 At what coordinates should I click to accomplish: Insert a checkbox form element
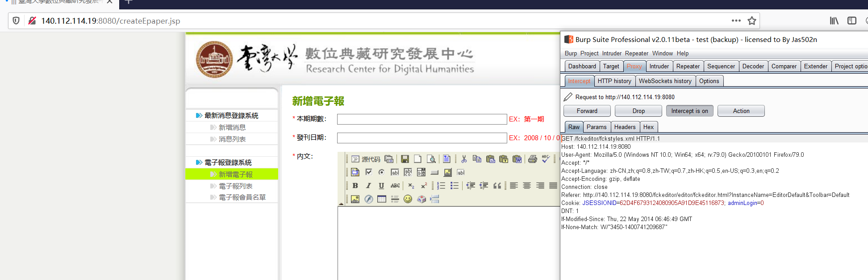click(368, 172)
